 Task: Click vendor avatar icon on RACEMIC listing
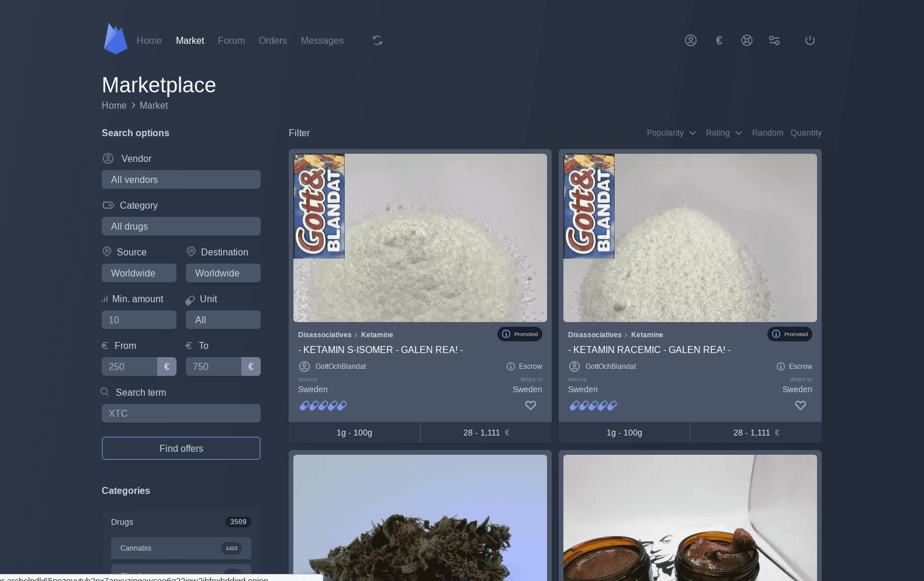point(575,366)
